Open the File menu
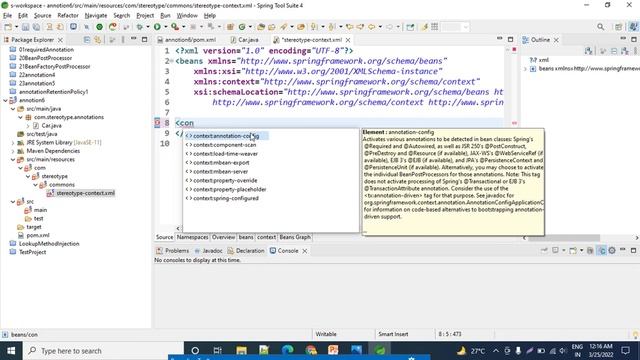Viewport: 640px width, 360px height. (x=7, y=16)
